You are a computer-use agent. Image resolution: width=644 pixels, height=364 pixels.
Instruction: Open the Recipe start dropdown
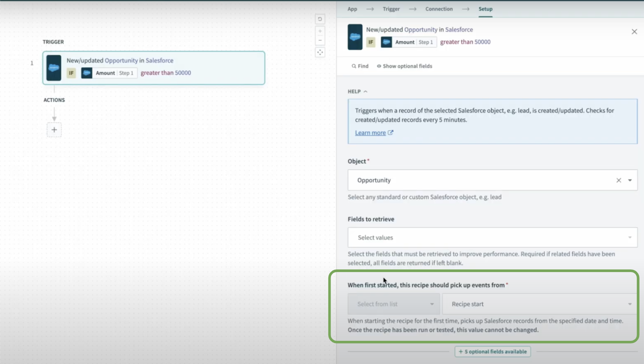point(539,304)
